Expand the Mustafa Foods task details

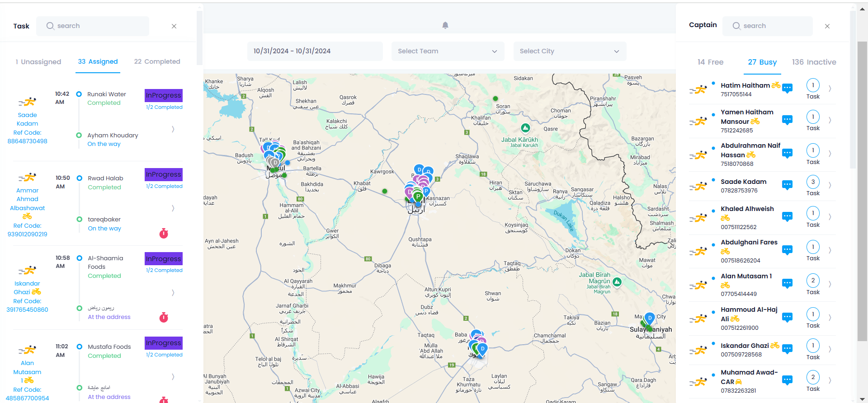(x=173, y=377)
